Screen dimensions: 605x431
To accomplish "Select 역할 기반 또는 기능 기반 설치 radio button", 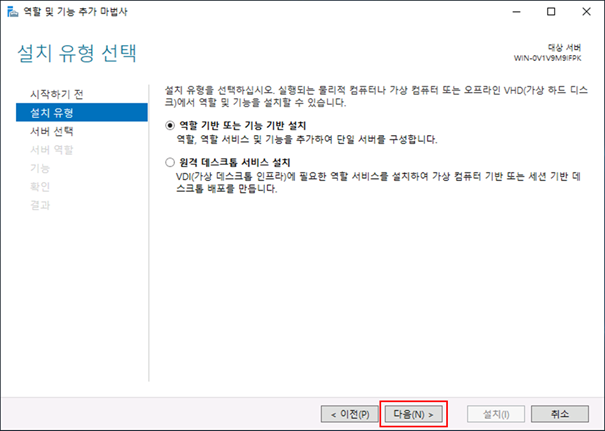I will click(x=170, y=126).
